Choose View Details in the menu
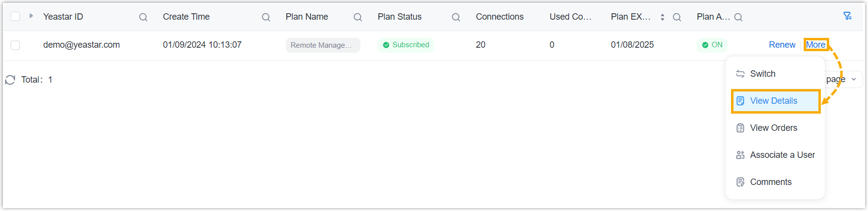 (x=773, y=101)
